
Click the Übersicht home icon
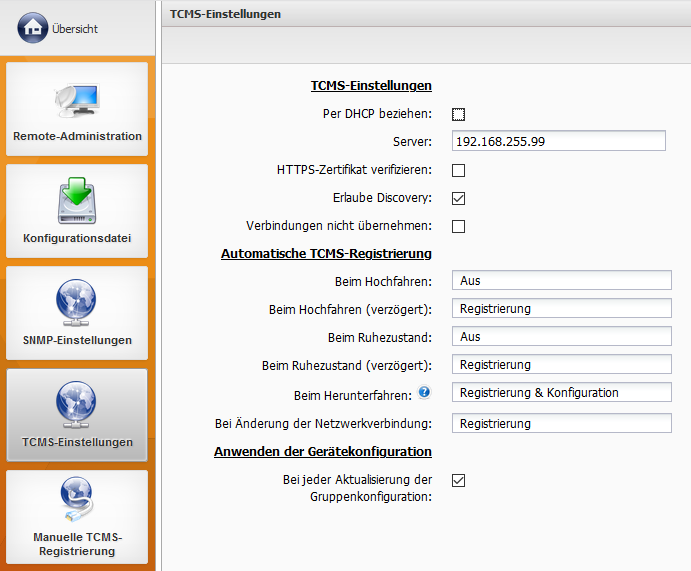point(33,28)
